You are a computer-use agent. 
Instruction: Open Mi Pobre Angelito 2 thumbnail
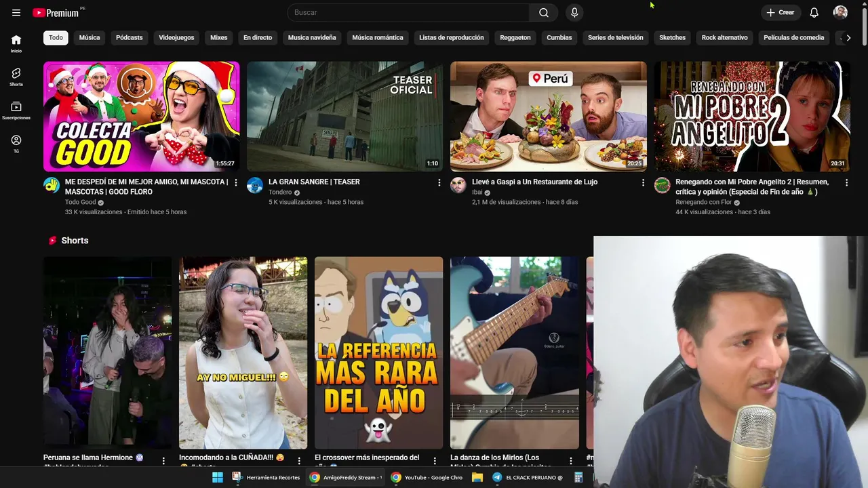(752, 117)
